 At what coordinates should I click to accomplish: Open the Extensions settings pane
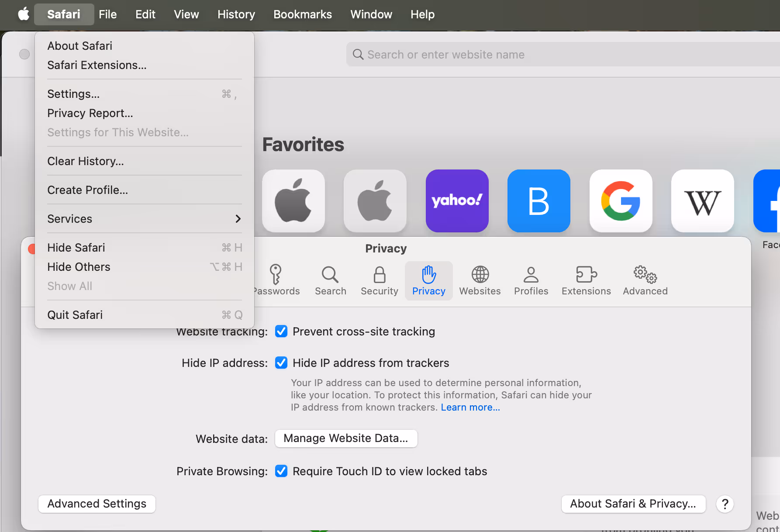coord(586,280)
